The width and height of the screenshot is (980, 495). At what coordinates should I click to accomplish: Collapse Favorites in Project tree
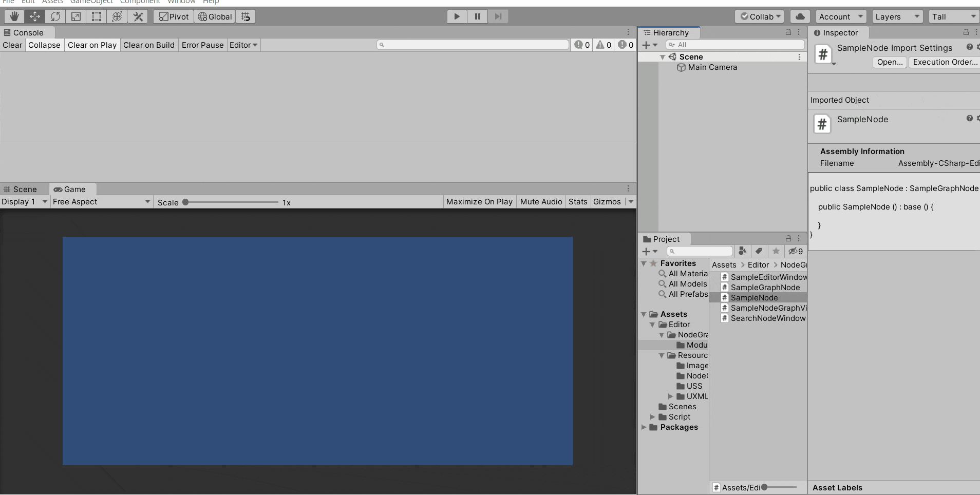tap(644, 263)
